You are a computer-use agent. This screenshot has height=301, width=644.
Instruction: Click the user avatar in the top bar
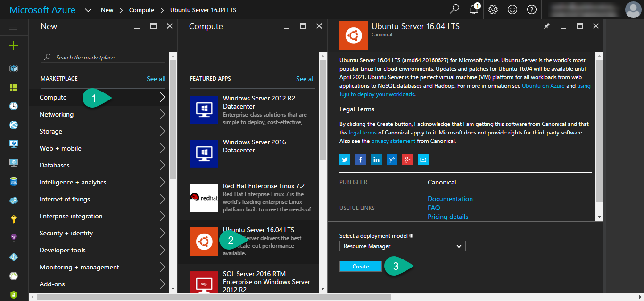633,9
